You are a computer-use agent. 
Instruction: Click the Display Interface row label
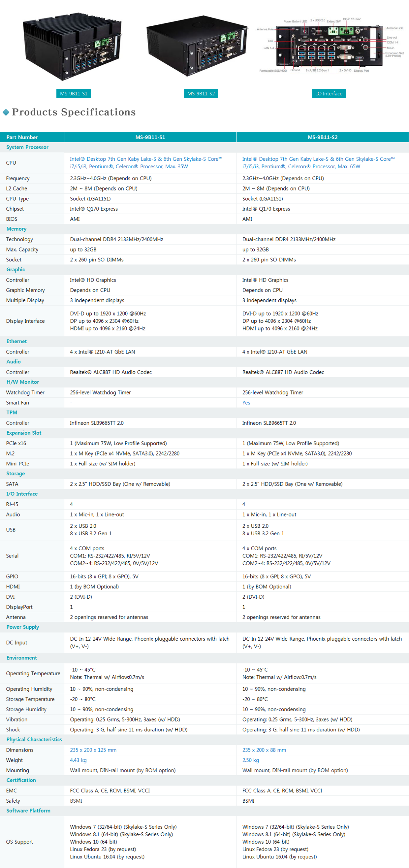pyautogui.click(x=25, y=321)
